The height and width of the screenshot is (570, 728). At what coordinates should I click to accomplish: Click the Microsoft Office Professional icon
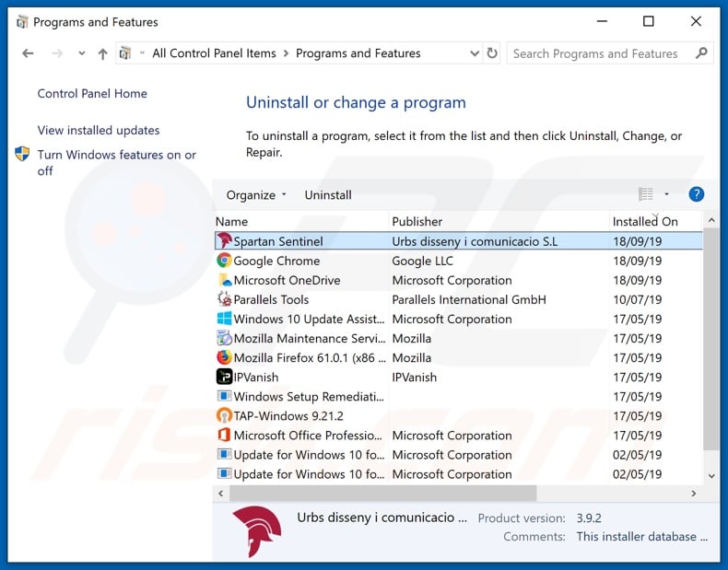(x=224, y=435)
